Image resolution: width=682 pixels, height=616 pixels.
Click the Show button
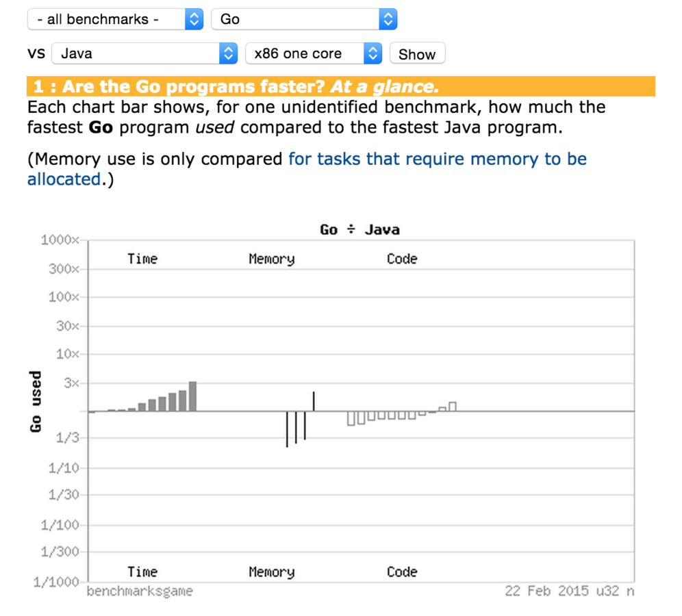pyautogui.click(x=417, y=54)
